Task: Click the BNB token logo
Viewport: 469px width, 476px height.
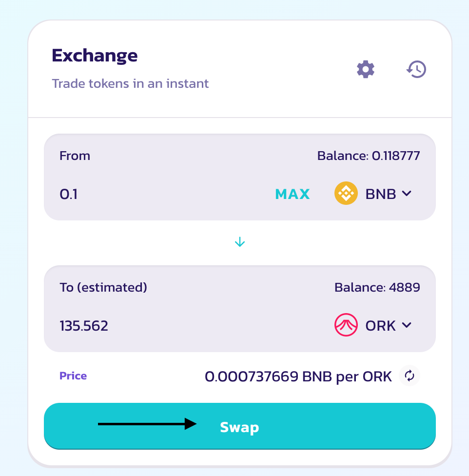Action: click(346, 193)
